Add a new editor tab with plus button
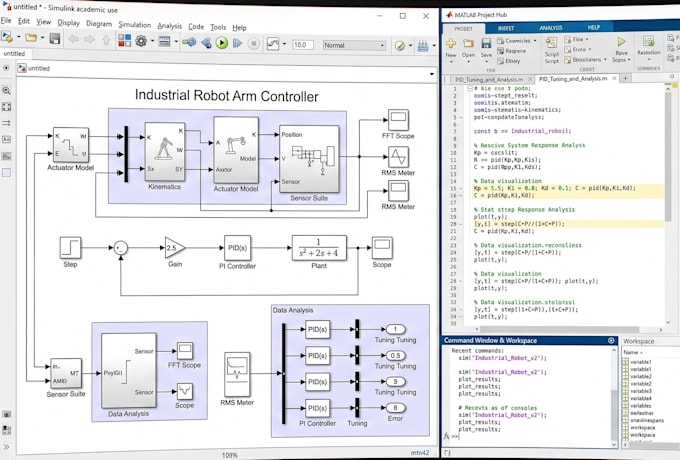Screen dimensions: 680x460 (x=625, y=78)
